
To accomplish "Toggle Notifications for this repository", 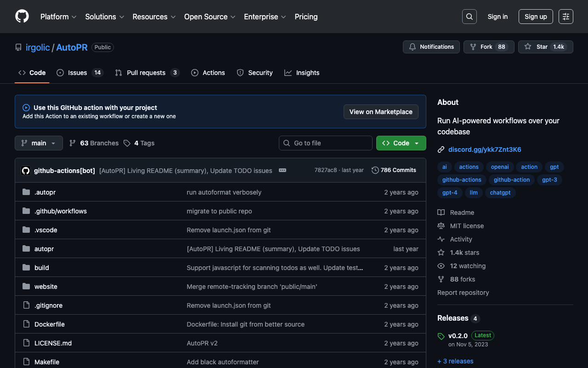I will (x=431, y=47).
